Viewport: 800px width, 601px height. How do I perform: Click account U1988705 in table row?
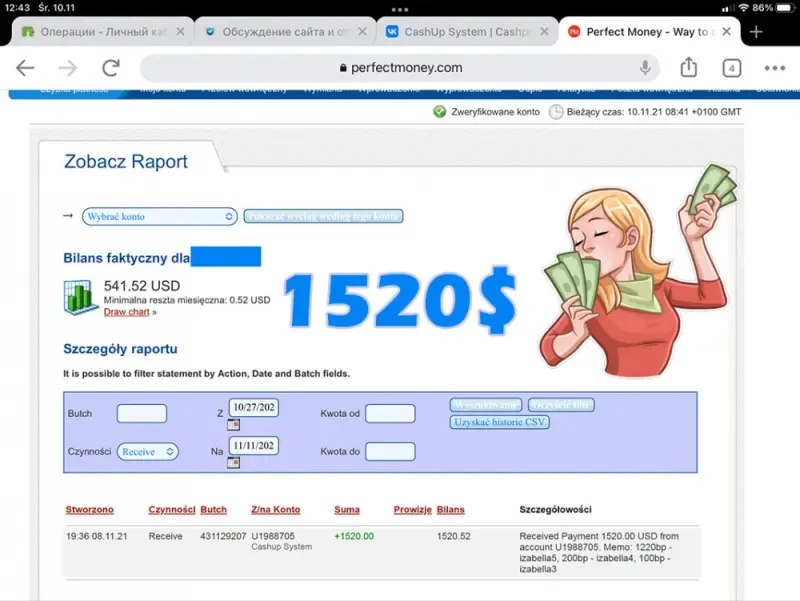pos(273,536)
